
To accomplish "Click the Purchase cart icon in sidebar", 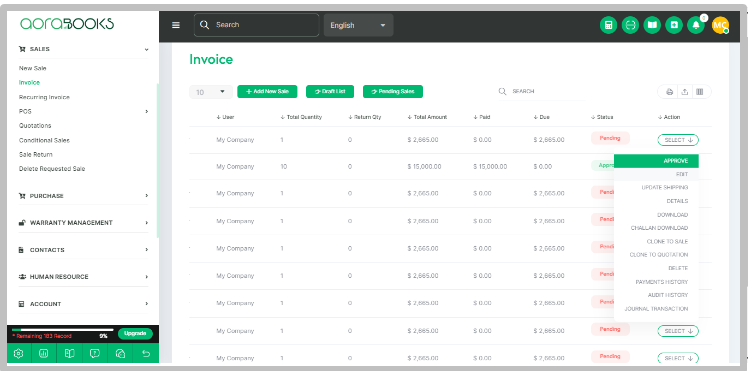I will pyautogui.click(x=21, y=196).
